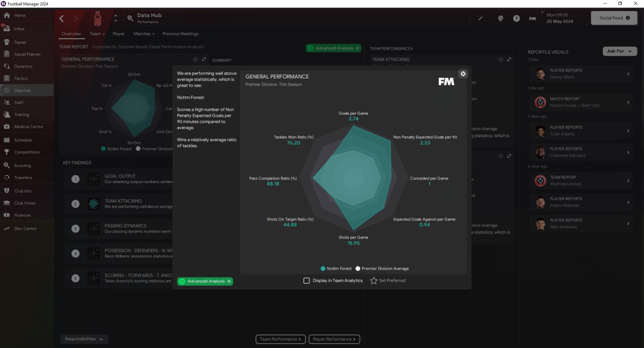Switch to the Player tab
The image size is (644, 348).
point(119,34)
